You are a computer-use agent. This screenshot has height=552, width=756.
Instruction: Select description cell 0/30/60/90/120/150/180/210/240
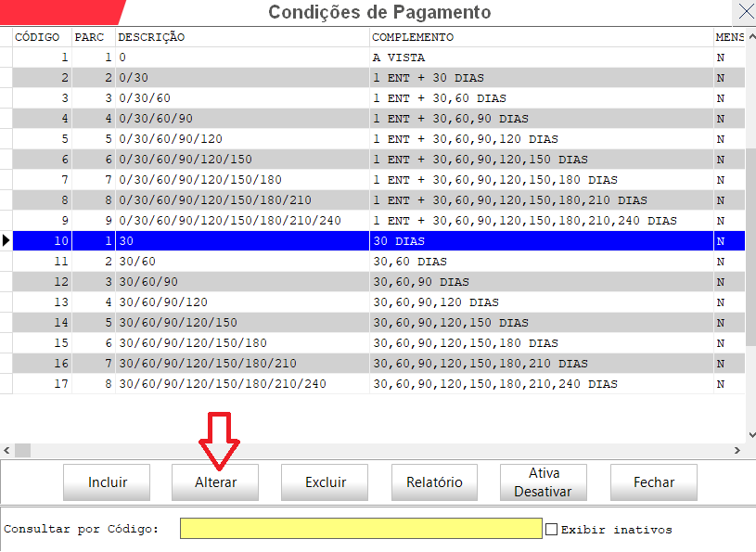242,220
